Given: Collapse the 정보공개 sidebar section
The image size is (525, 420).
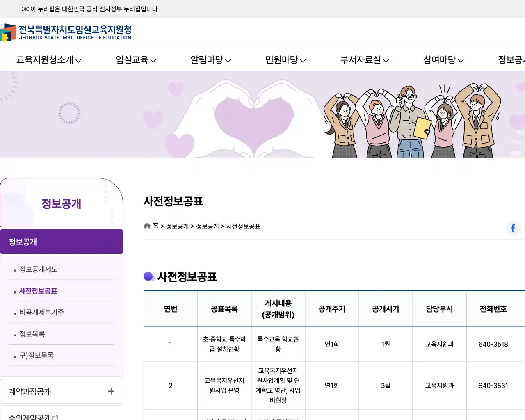Looking at the screenshot, I should tap(111, 242).
